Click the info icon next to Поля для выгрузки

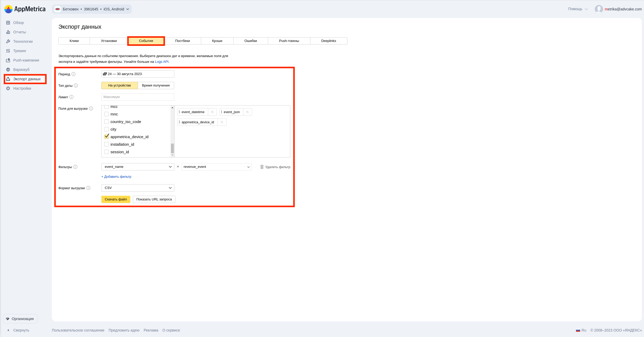point(91,108)
